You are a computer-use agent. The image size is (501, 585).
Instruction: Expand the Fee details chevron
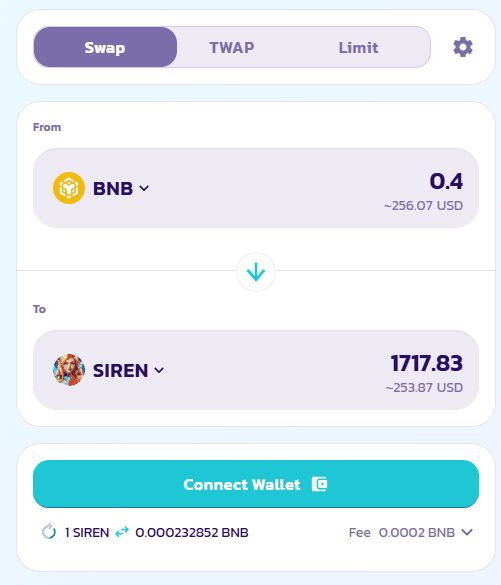click(467, 532)
